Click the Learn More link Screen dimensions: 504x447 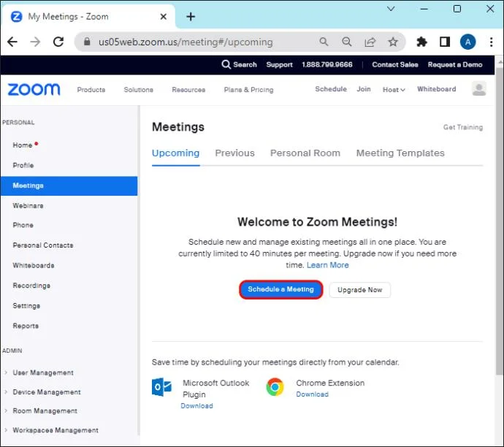(327, 265)
